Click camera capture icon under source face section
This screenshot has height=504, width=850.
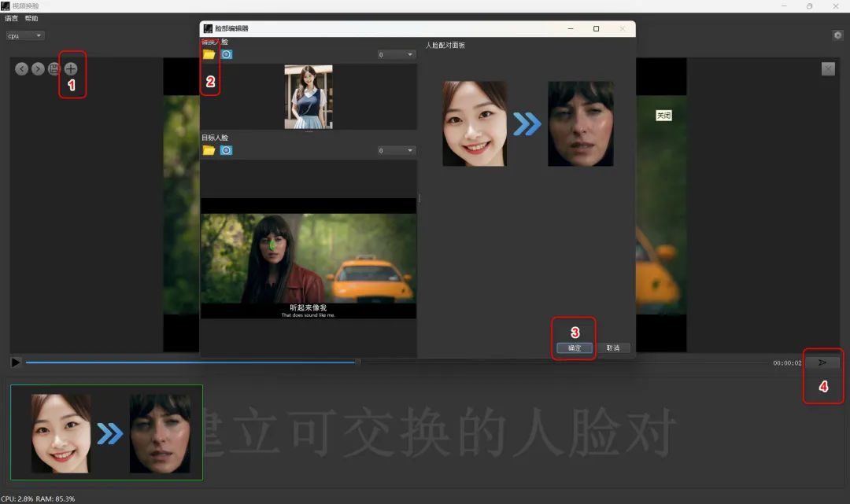227,54
